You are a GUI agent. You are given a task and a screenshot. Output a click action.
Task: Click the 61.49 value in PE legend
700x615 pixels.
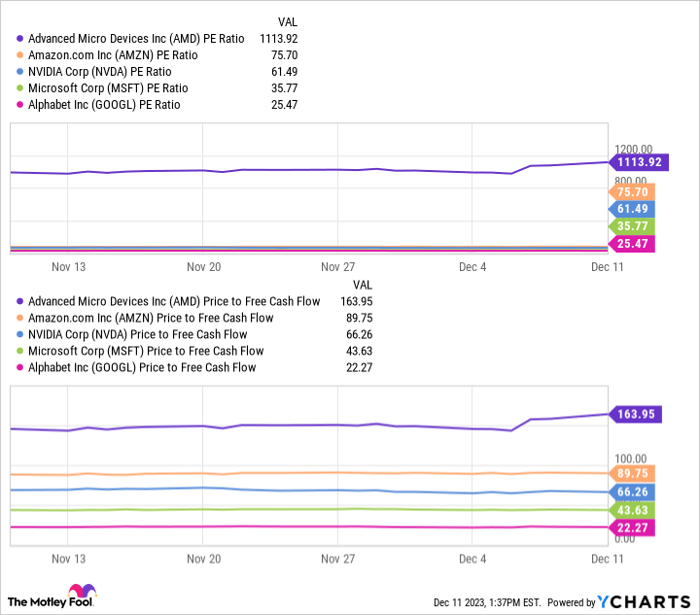click(x=284, y=72)
